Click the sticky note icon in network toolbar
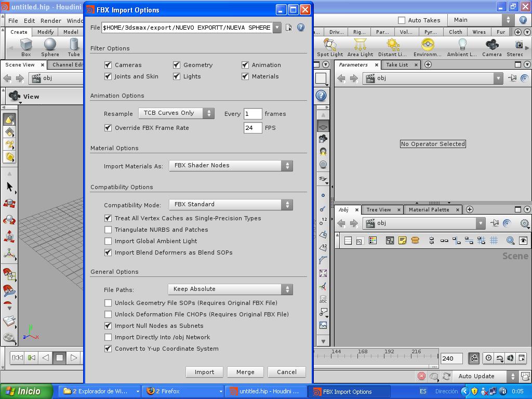Screen dimensions: 532x399 pos(403,241)
